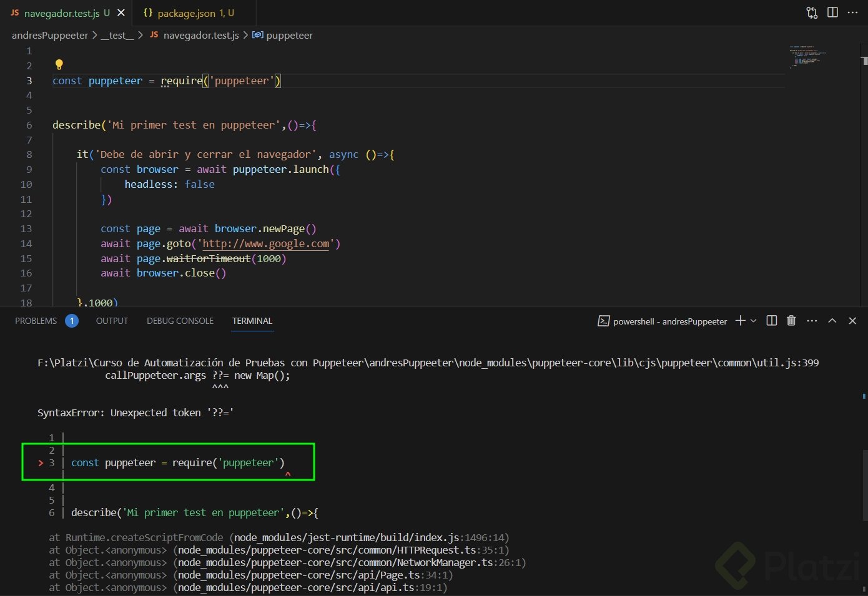The image size is (868, 596).
Task: Split the terminal panel
Action: pyautogui.click(x=772, y=321)
